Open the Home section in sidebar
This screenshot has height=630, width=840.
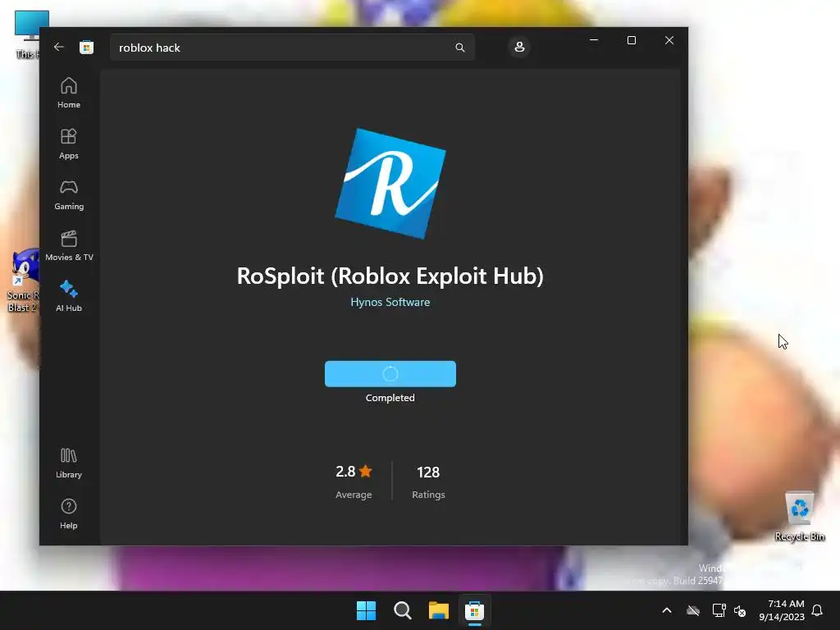tap(69, 94)
